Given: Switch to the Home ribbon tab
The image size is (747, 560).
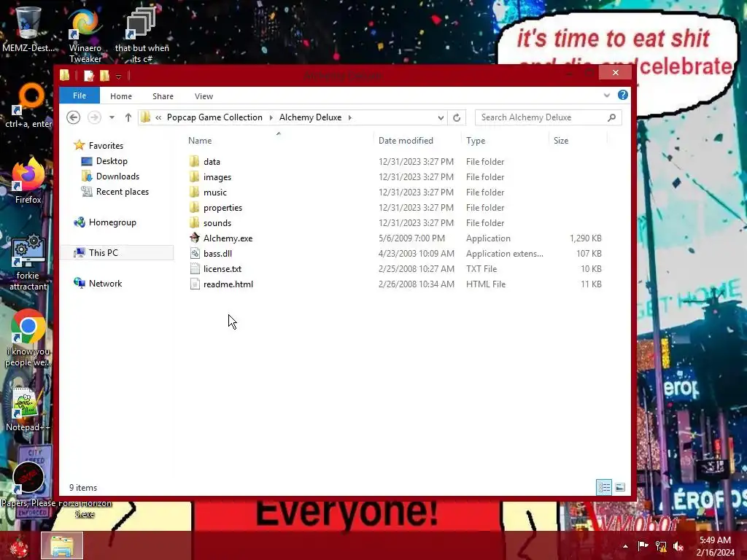Looking at the screenshot, I should pos(121,96).
